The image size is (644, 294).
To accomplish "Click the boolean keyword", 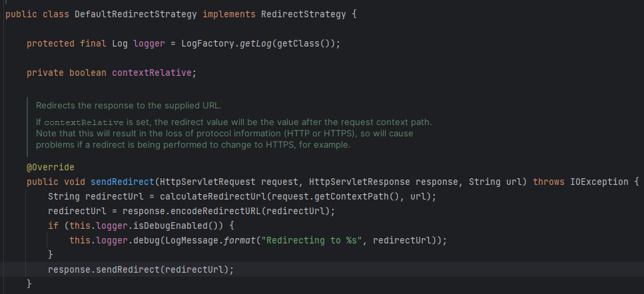I will (88, 73).
